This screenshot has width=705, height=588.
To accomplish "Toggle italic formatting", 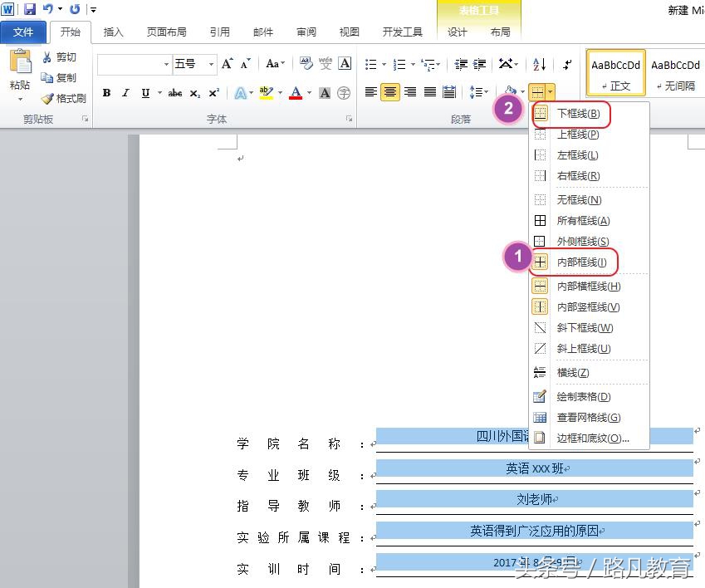I will click(x=125, y=93).
